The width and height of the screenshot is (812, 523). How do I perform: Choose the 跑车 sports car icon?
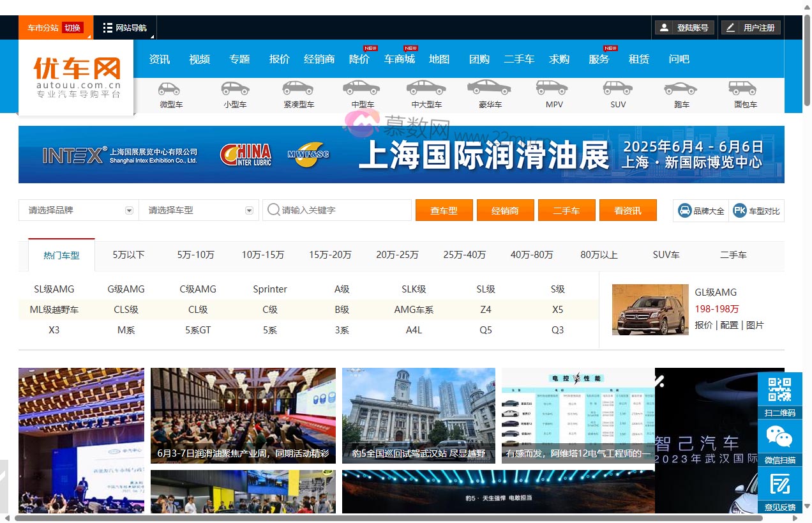click(680, 88)
